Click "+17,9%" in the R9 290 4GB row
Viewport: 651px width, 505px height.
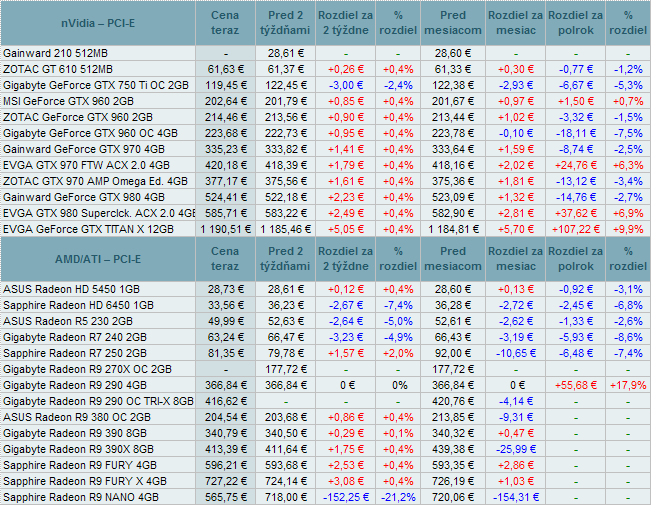click(x=628, y=385)
